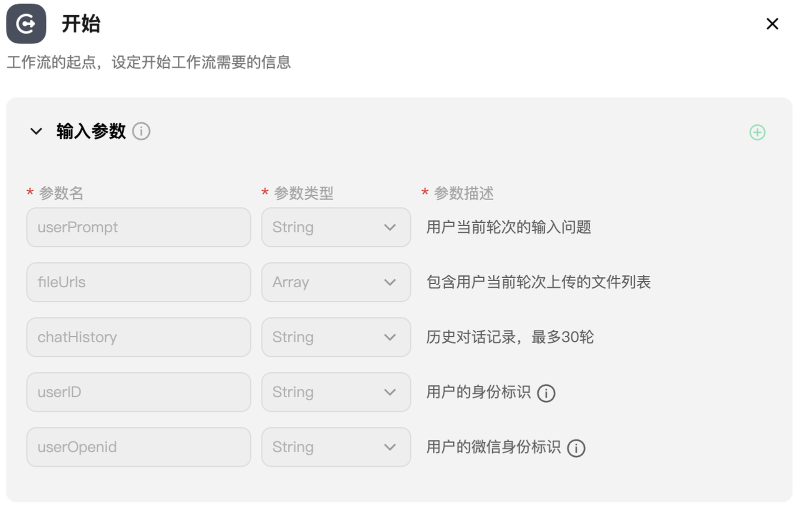This screenshot has width=800, height=532.
Task: Click the userPrompt parameter name field
Action: click(x=138, y=227)
